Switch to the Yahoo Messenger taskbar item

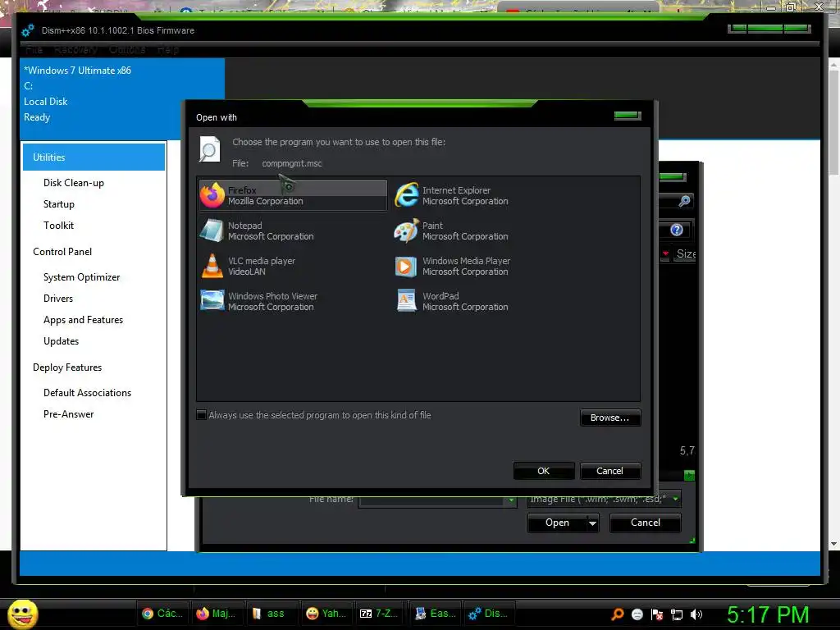pos(326,614)
